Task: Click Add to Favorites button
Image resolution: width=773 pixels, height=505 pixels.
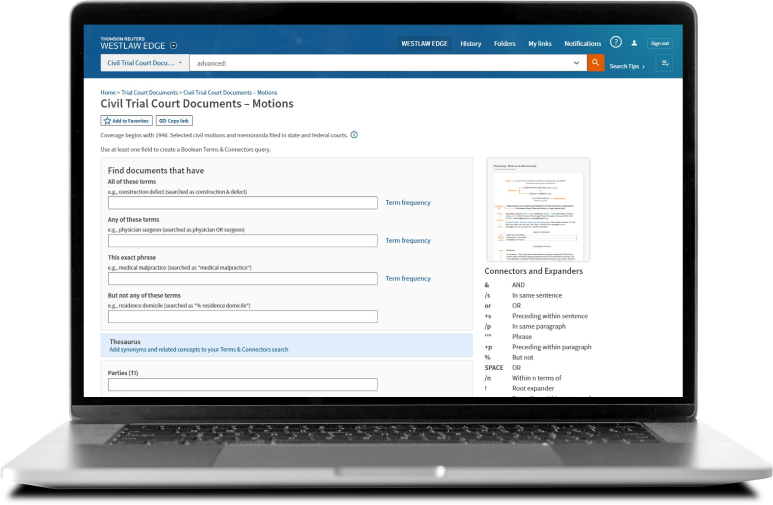Action: pyautogui.click(x=126, y=121)
